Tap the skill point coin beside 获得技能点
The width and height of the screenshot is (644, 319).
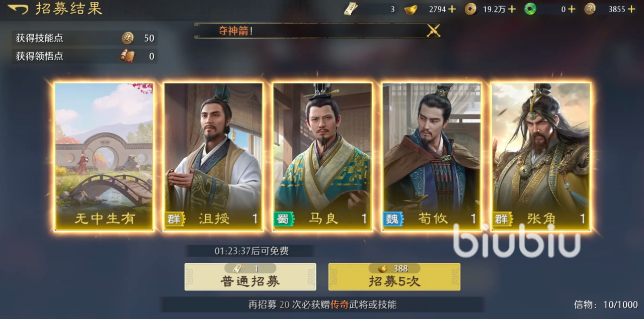tap(128, 38)
